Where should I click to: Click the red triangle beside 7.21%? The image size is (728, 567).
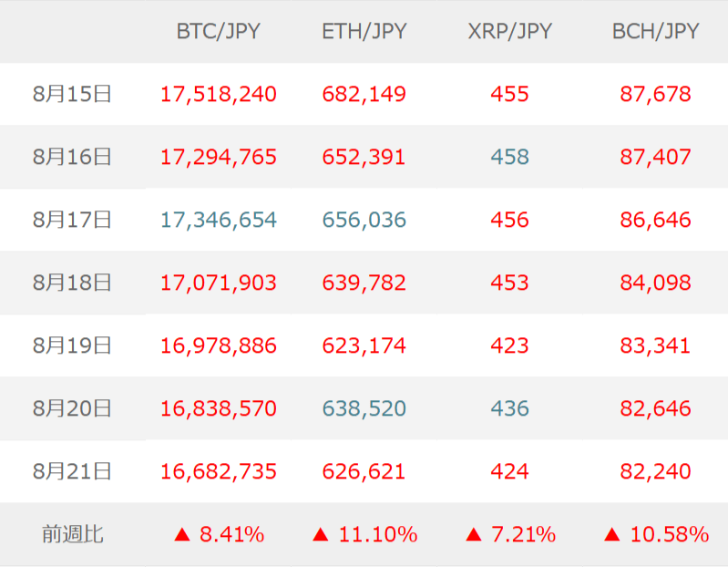tap(473, 535)
